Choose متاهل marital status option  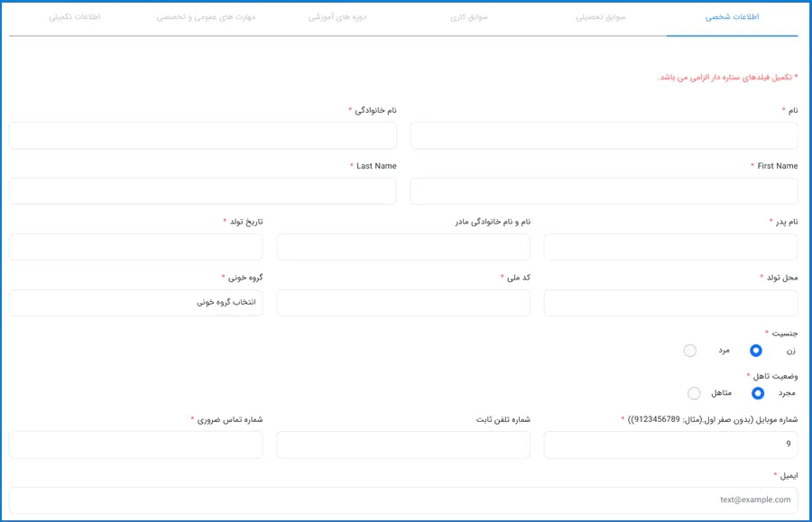click(694, 393)
